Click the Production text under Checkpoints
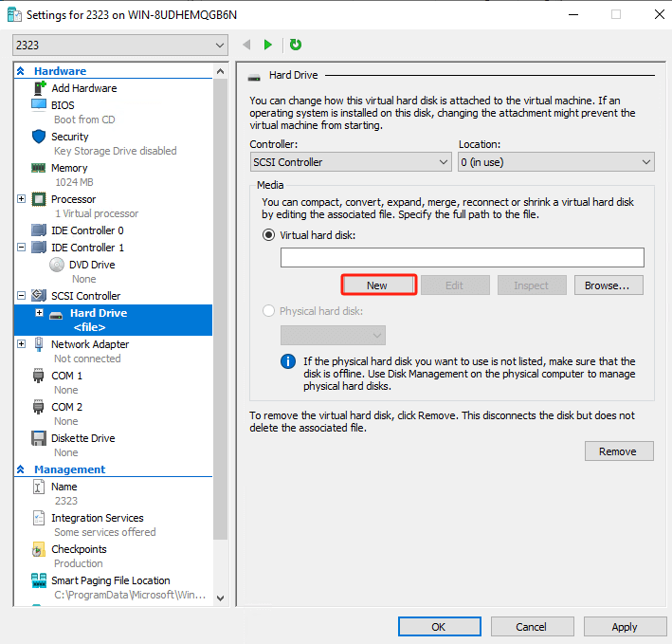This screenshot has width=672, height=644. (x=79, y=563)
